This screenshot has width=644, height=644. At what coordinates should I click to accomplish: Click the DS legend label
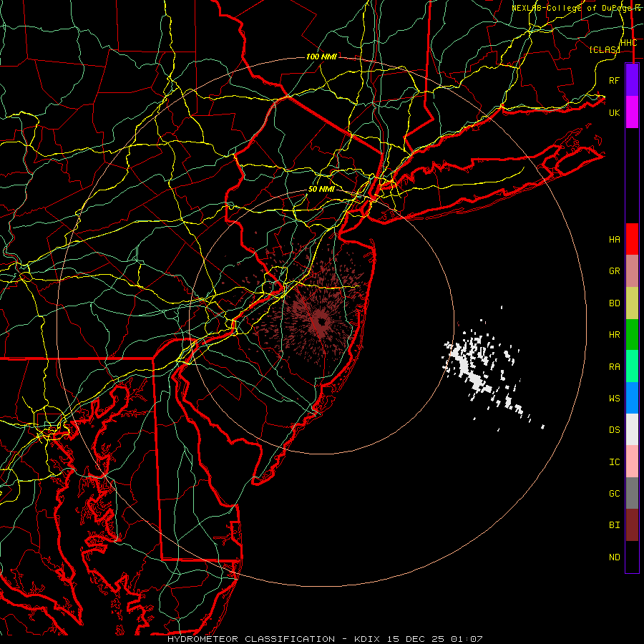tap(614, 430)
